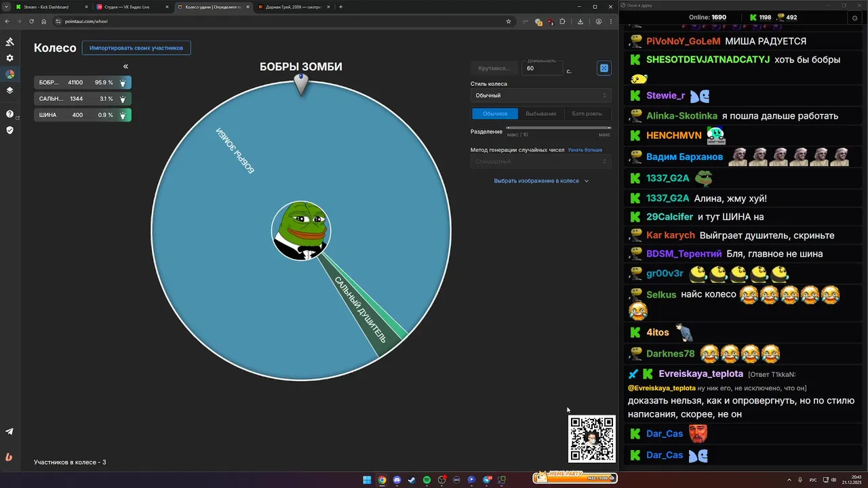This screenshot has height=488, width=868.
Task: Go to browser home page icon
Action: (x=43, y=21)
